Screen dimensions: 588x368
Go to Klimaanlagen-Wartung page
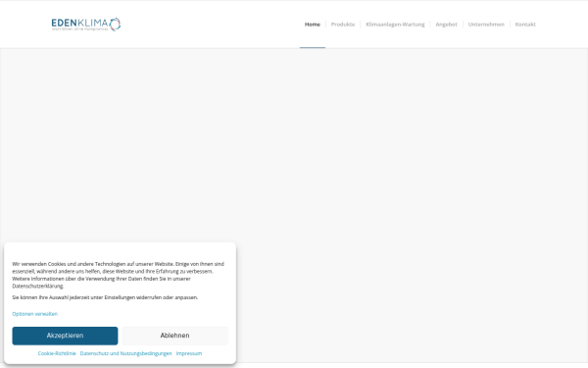click(x=395, y=25)
